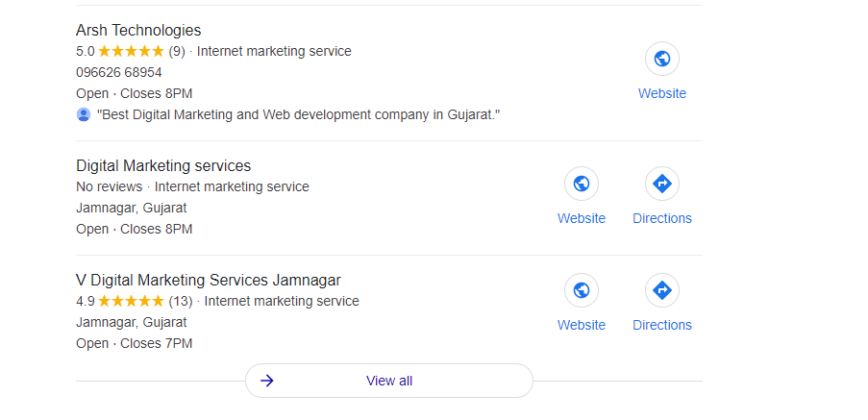Open V Digital Marketing Services Jamnagar listing

208,280
